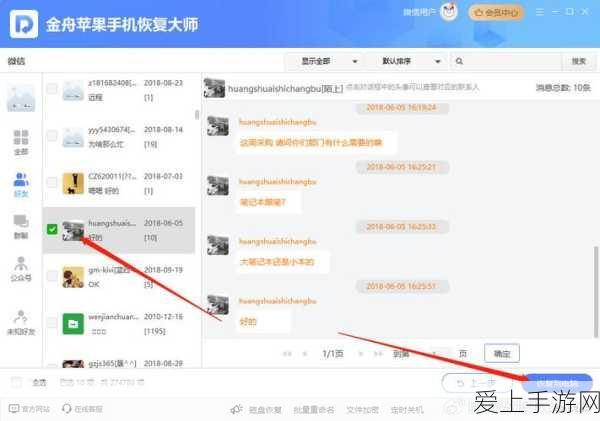Click the 上一步 previous step button
The height and width of the screenshot is (421, 600).
coord(476,383)
